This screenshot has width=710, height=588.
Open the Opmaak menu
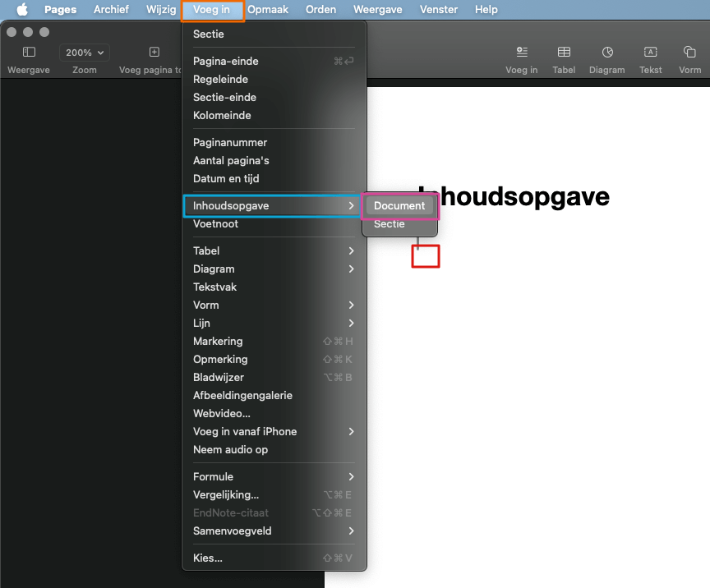pos(268,10)
